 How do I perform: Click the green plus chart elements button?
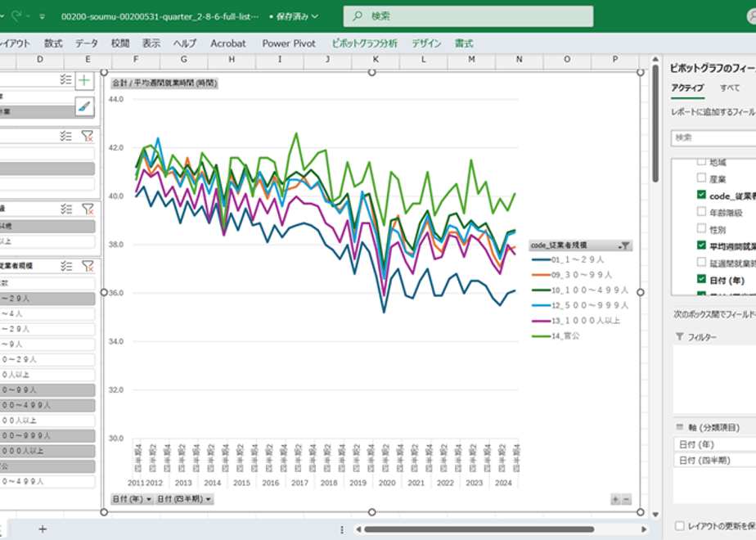pos(84,80)
